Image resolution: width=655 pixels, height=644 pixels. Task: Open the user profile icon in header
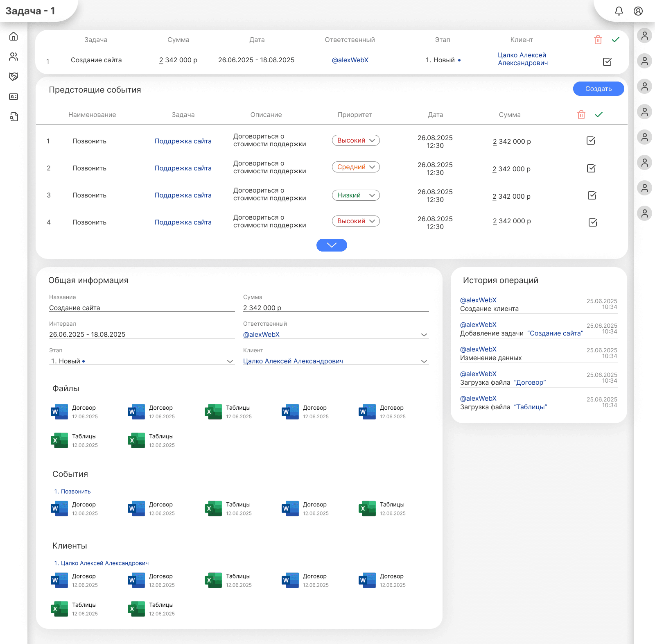(x=638, y=11)
